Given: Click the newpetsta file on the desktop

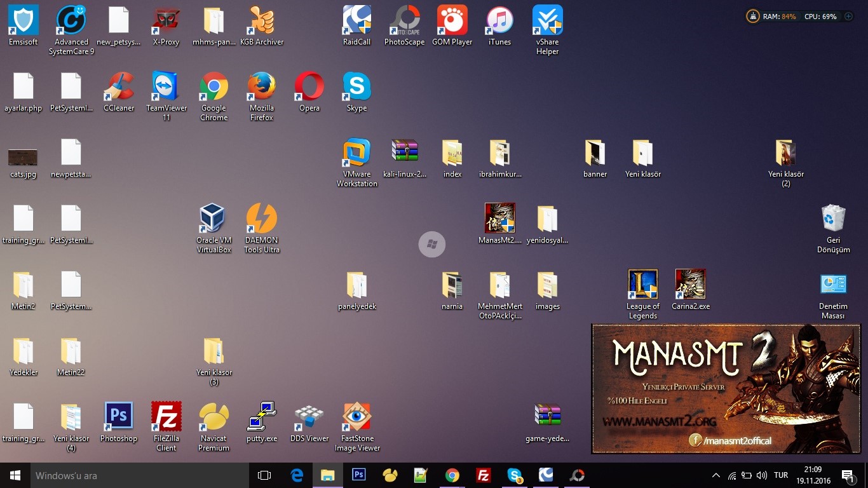Looking at the screenshot, I should coord(71,158).
